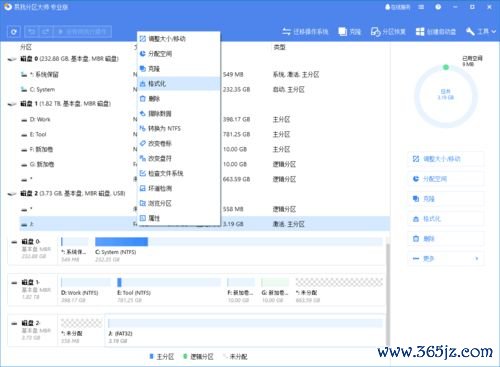Choose 属性 (properties) in the context menu
This screenshot has width=500, height=367.
pyautogui.click(x=179, y=218)
